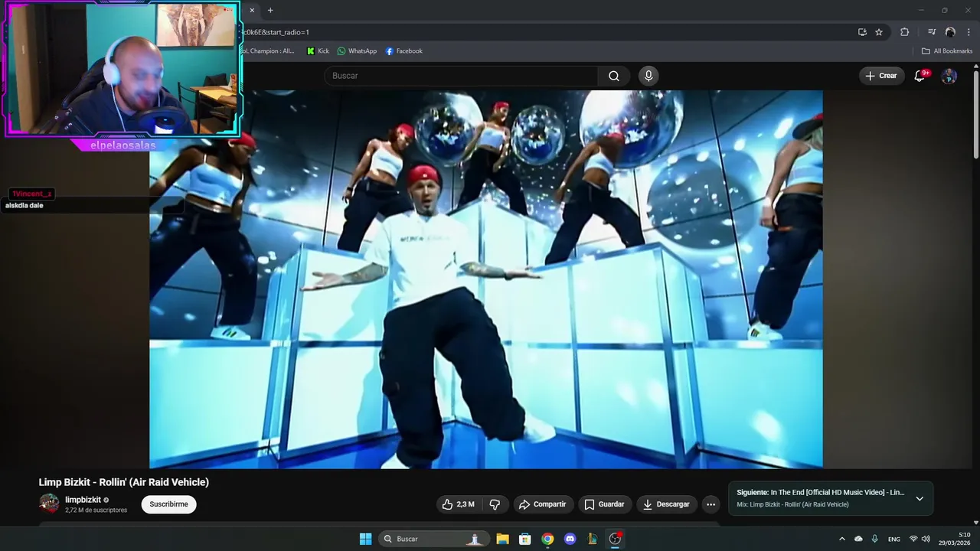Click Compartir to share video
The height and width of the screenshot is (551, 980).
[x=542, y=504]
